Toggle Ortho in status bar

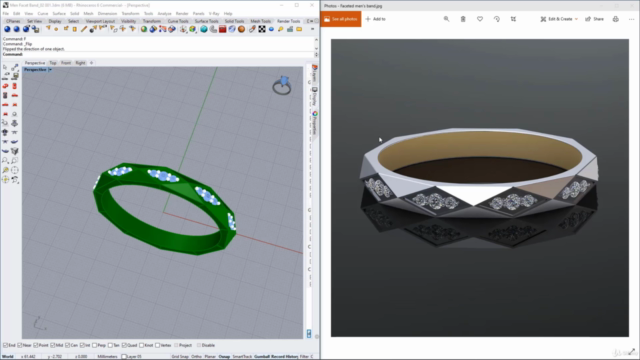(196, 357)
